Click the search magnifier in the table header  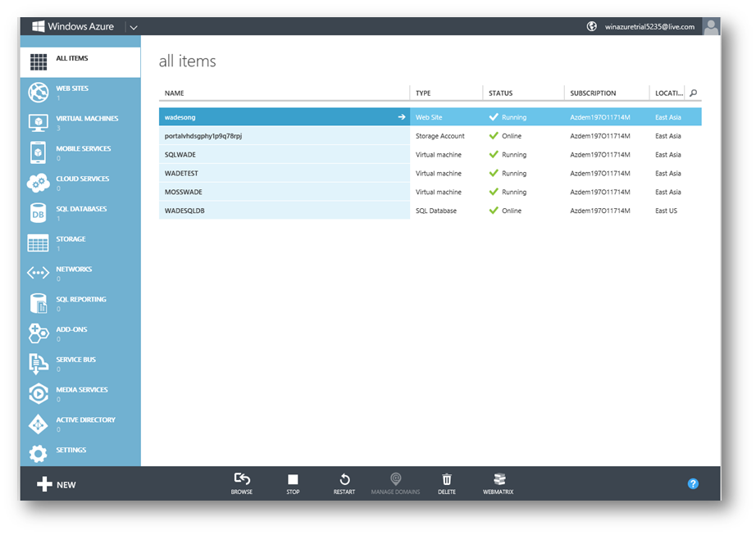pos(694,93)
